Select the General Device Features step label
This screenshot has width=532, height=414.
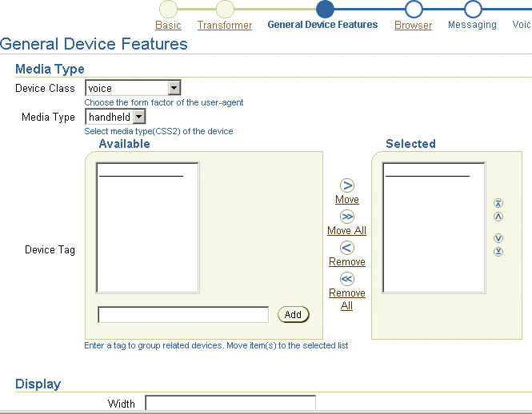(322, 25)
